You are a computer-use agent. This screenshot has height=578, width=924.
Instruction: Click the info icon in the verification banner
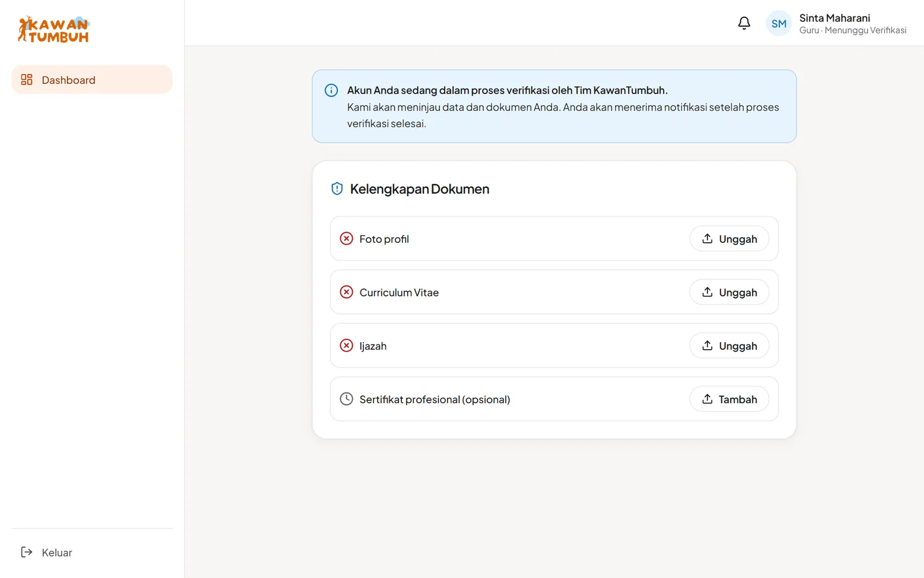pos(331,90)
